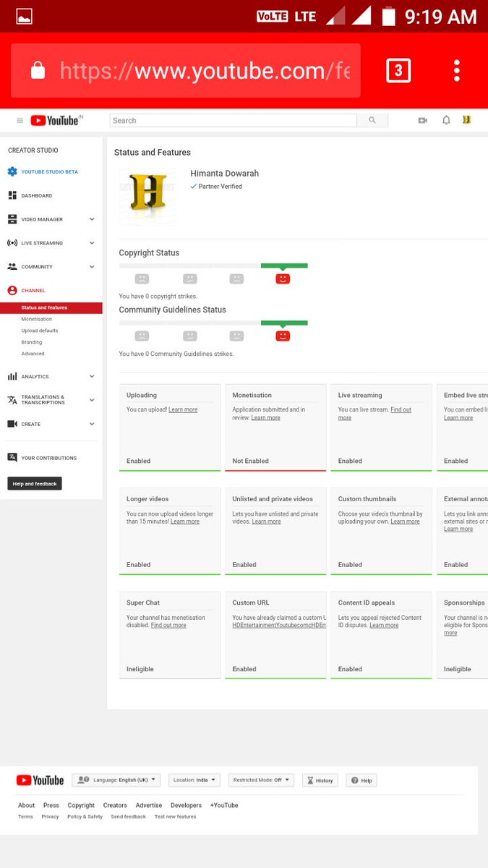Click Learn more in Monetisation card
Image resolution: width=488 pixels, height=868 pixels.
(x=265, y=417)
